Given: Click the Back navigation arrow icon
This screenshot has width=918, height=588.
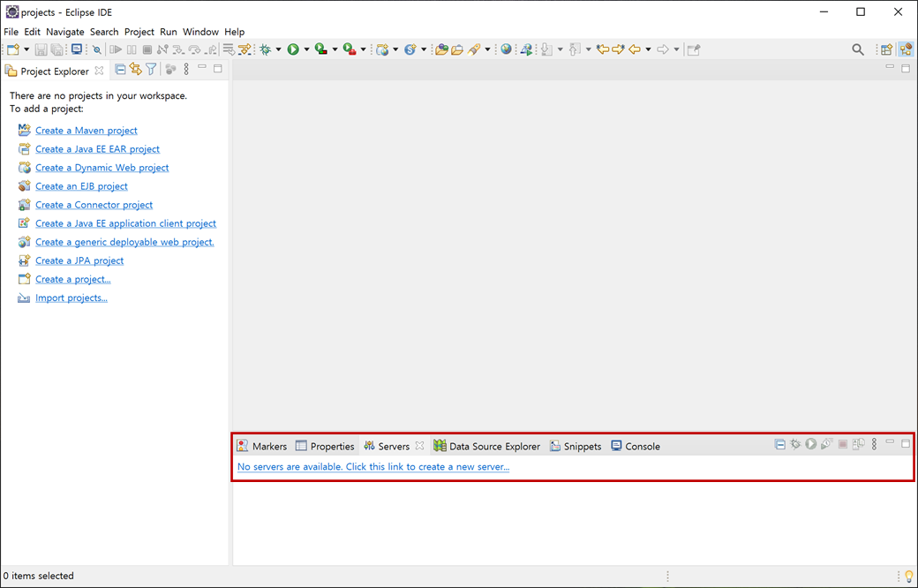Looking at the screenshot, I should click(635, 49).
